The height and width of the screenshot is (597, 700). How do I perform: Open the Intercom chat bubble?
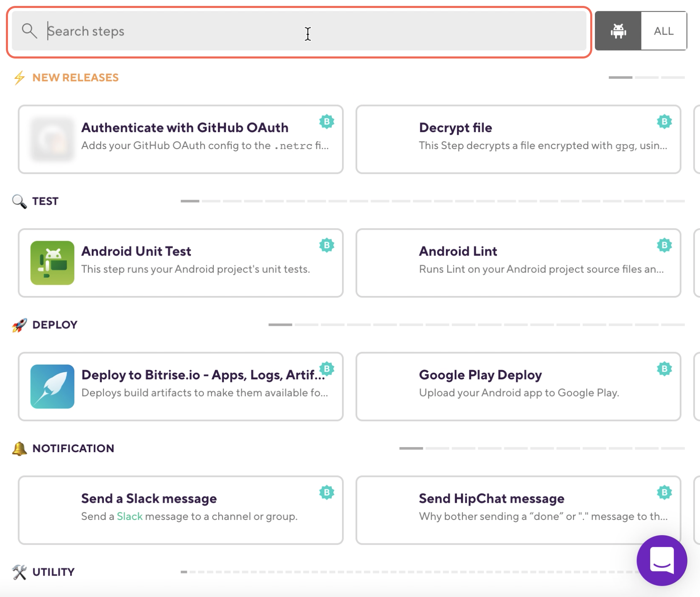662,560
